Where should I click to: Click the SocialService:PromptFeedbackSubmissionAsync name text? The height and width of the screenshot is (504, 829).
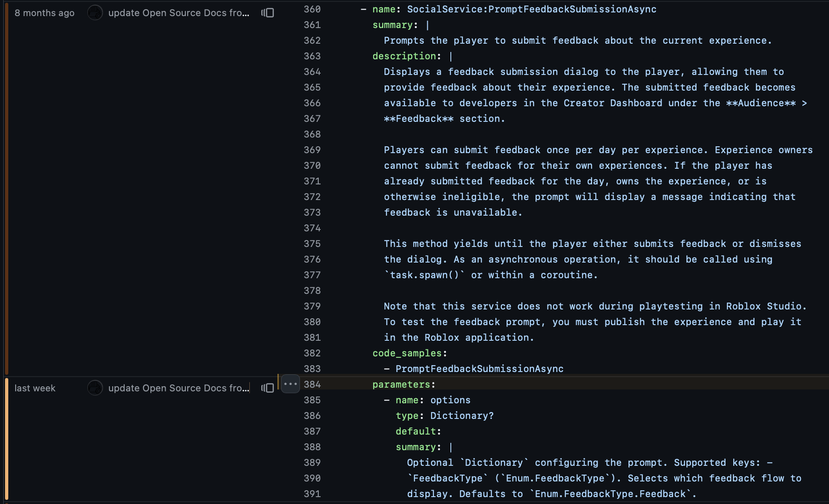[532, 9]
